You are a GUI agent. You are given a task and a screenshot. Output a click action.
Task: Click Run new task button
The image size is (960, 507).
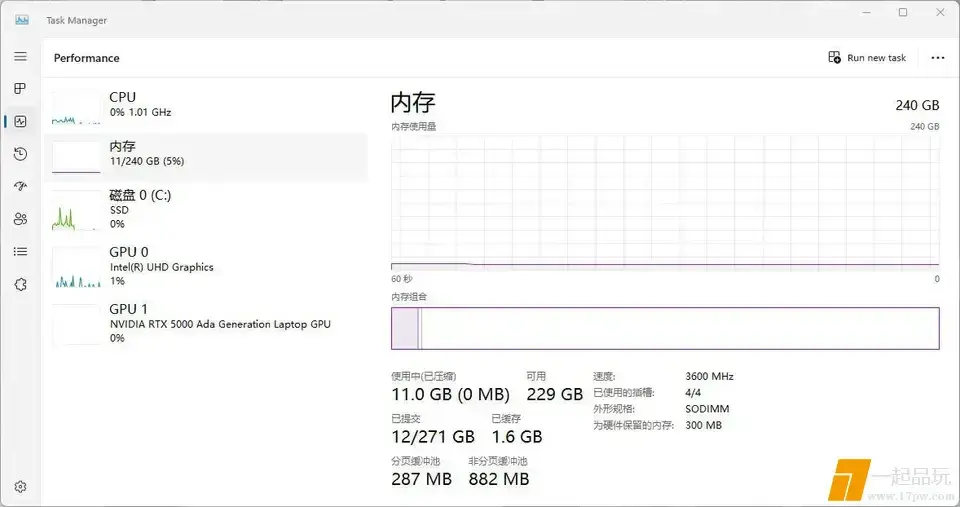pos(867,58)
